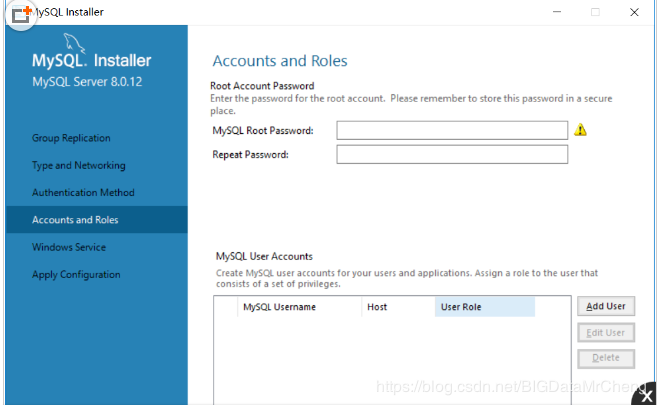Maximize the MySQL Installer window
Image resolution: width=657 pixels, height=405 pixels.
[595, 12]
